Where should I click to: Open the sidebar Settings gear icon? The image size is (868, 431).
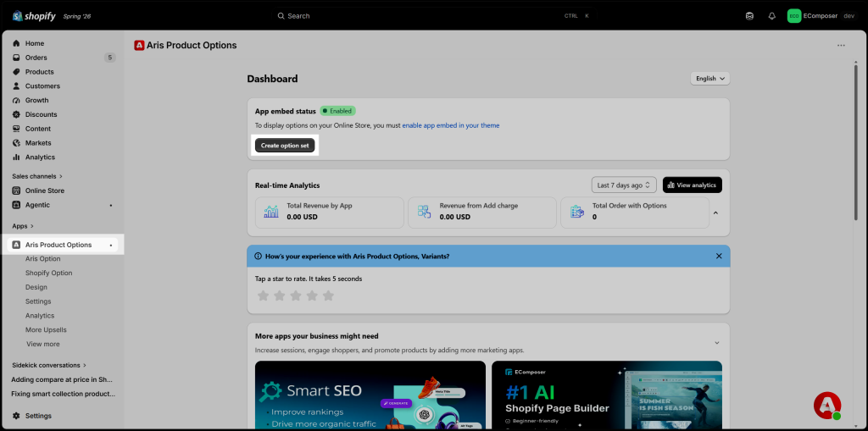[x=16, y=416]
